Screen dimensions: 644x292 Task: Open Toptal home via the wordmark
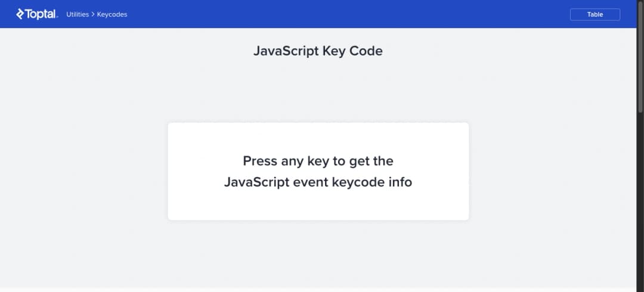42,14
